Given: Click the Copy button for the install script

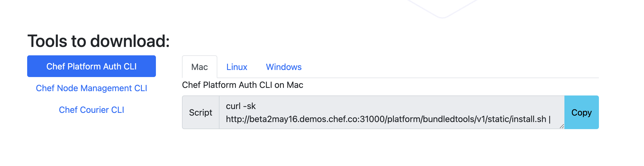Looking at the screenshot, I should [x=581, y=112].
